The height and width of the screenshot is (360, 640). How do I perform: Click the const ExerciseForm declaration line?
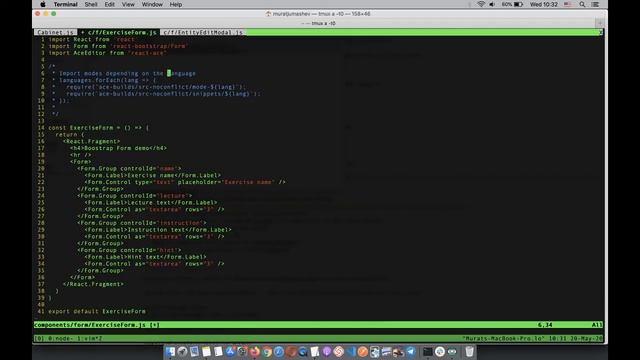point(99,128)
